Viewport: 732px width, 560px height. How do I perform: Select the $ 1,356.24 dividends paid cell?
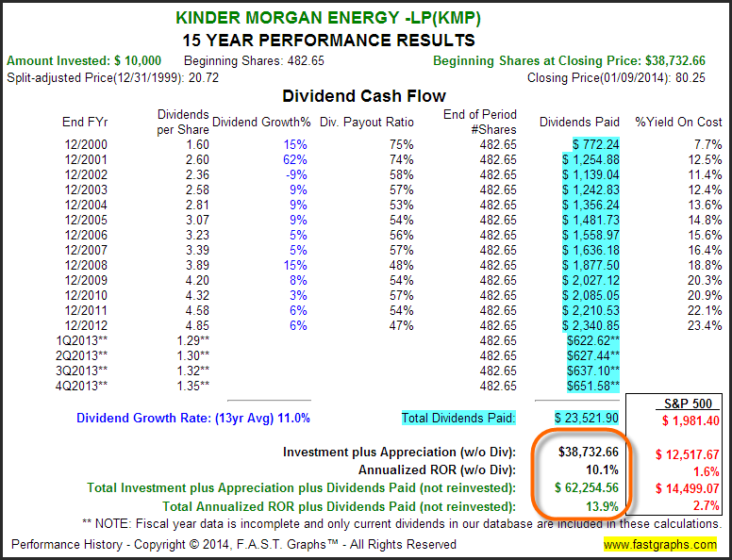(591, 205)
